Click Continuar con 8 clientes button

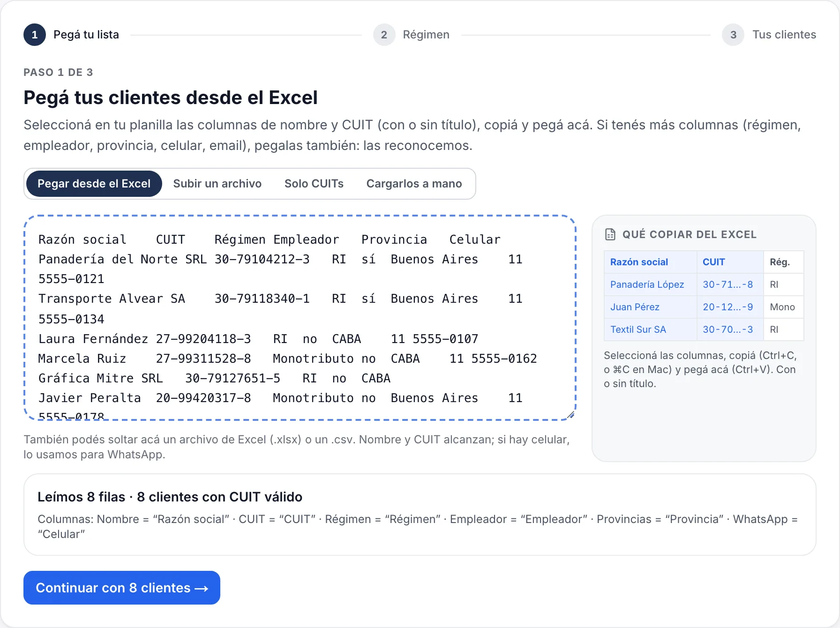pyautogui.click(x=122, y=588)
